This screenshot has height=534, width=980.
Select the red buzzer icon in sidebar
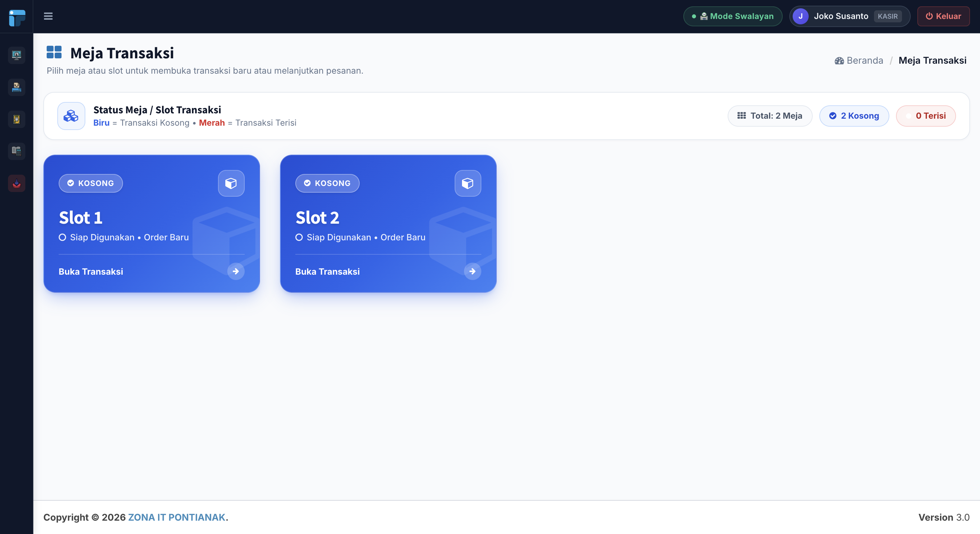(x=16, y=183)
